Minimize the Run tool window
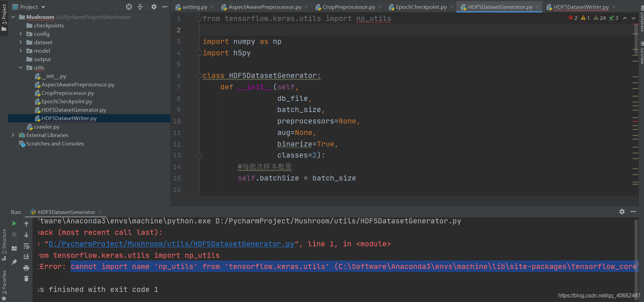 click(633, 212)
